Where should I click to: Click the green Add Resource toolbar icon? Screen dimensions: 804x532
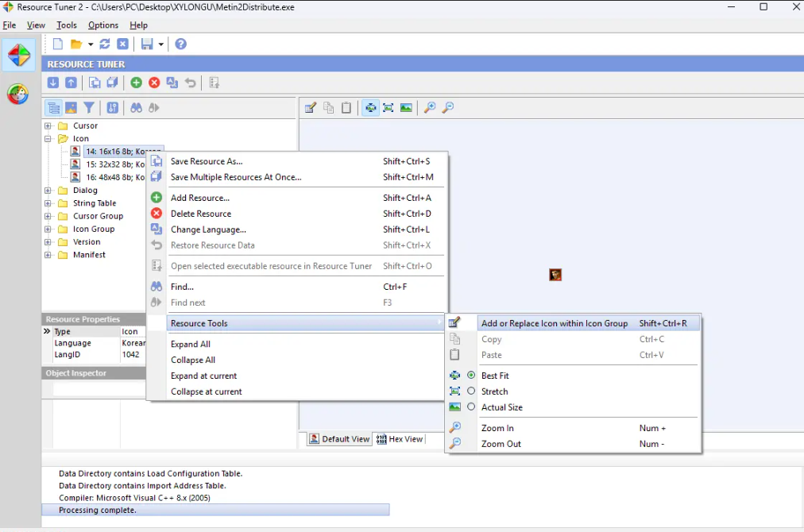[137, 83]
